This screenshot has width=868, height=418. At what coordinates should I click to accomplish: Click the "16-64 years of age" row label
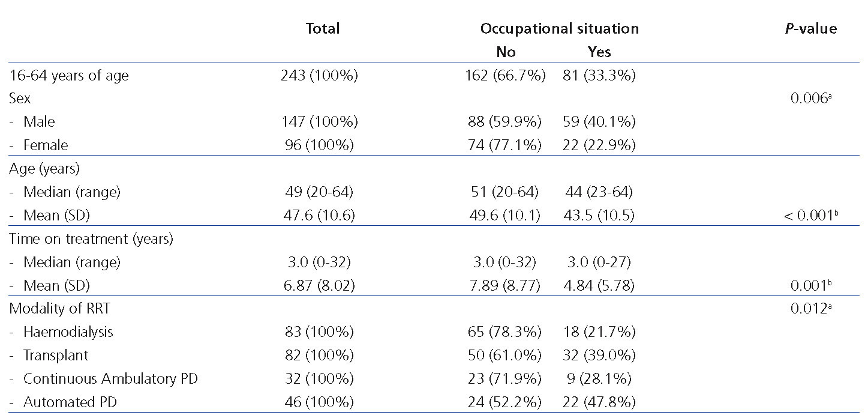tap(69, 76)
